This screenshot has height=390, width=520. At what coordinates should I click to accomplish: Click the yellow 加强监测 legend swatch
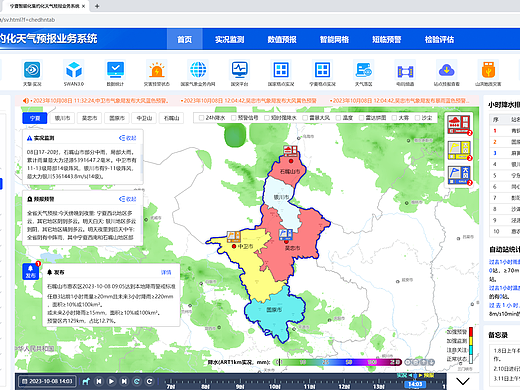pyautogui.click(x=471, y=341)
